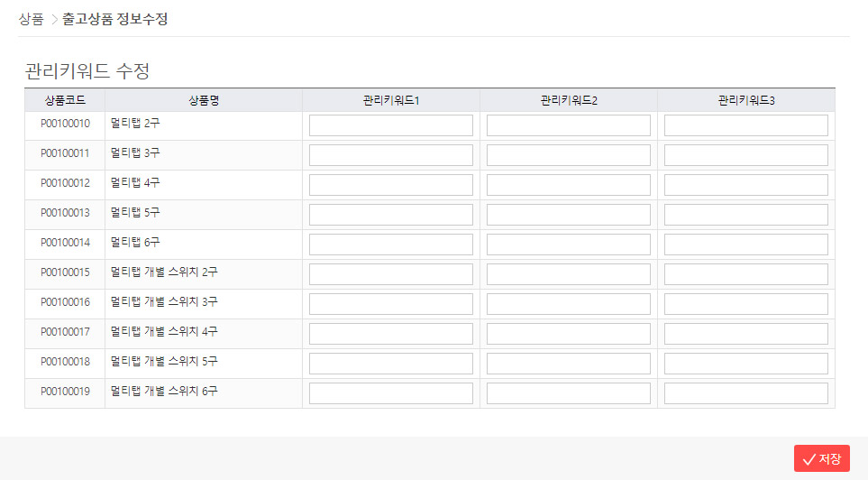This screenshot has width=868, height=480.
Task: Click the 상품명 column header
Action: pyautogui.click(x=203, y=100)
